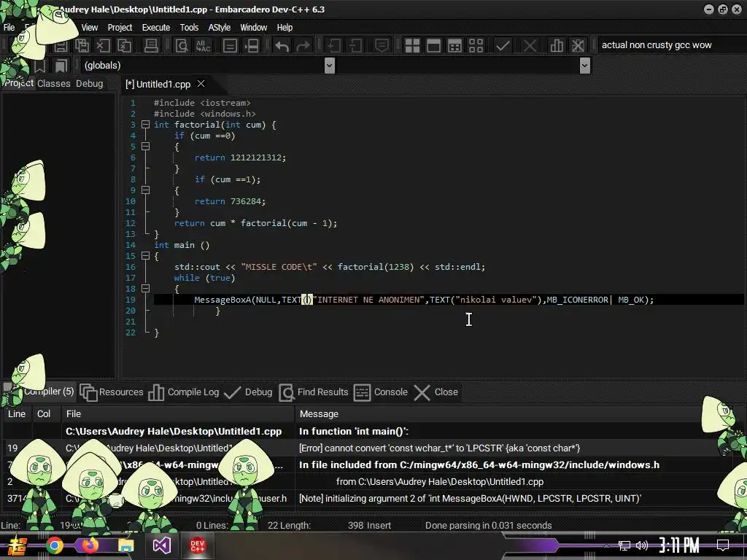This screenshot has width=747, height=560.
Task: Click the Save All toolbar icon
Action: (82, 46)
